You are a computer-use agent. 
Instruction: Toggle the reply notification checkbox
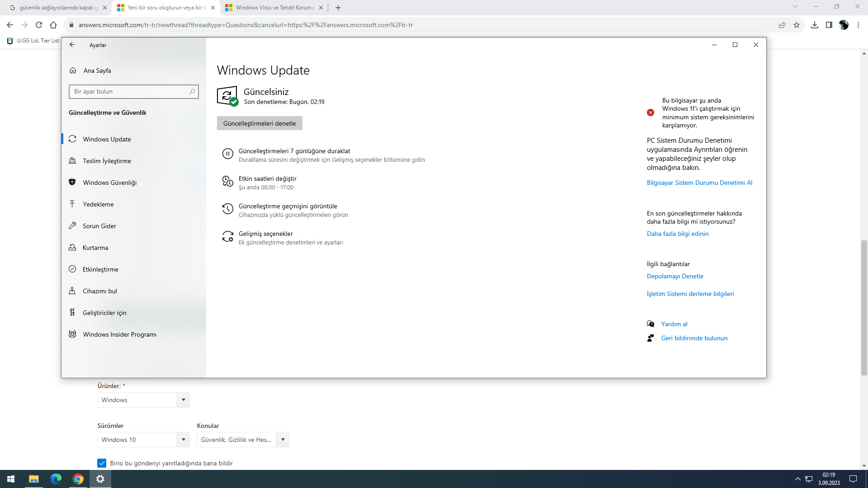point(102,463)
